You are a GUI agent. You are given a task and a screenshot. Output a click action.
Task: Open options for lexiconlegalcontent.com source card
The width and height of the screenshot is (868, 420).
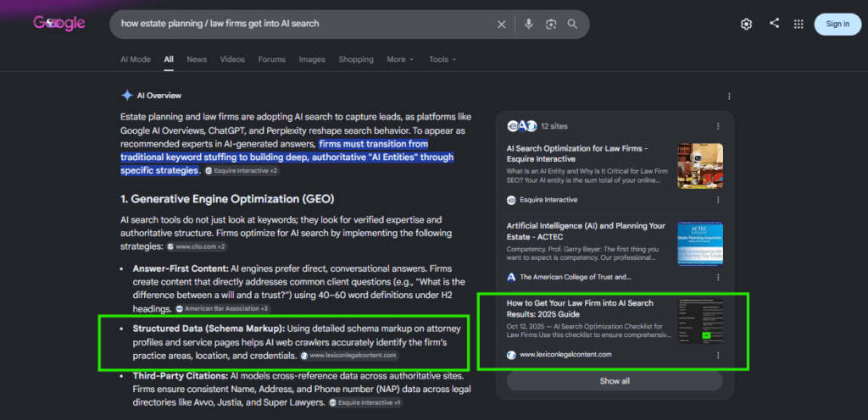tap(718, 356)
